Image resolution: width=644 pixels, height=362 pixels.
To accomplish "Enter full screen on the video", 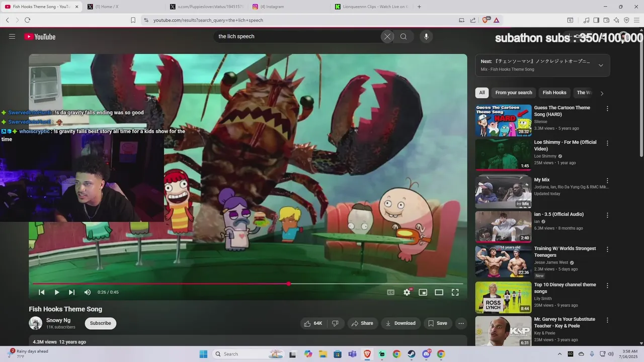I will [x=455, y=292].
